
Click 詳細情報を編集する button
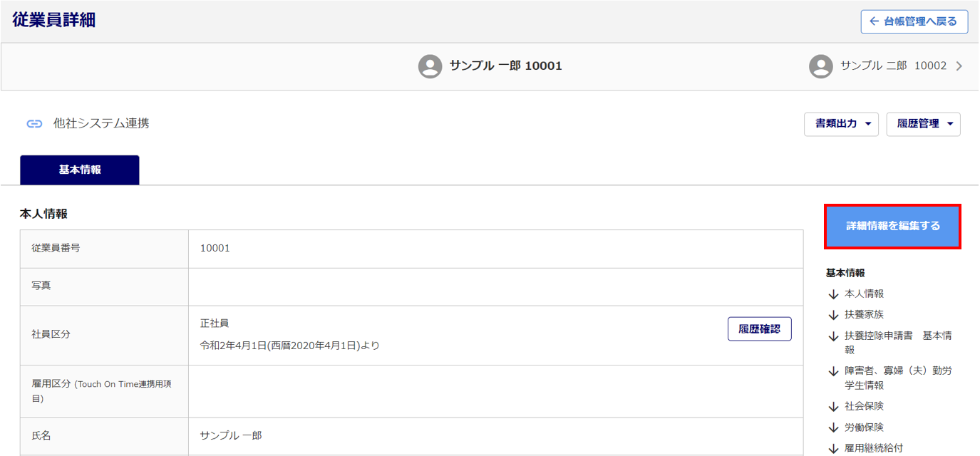[x=893, y=227]
